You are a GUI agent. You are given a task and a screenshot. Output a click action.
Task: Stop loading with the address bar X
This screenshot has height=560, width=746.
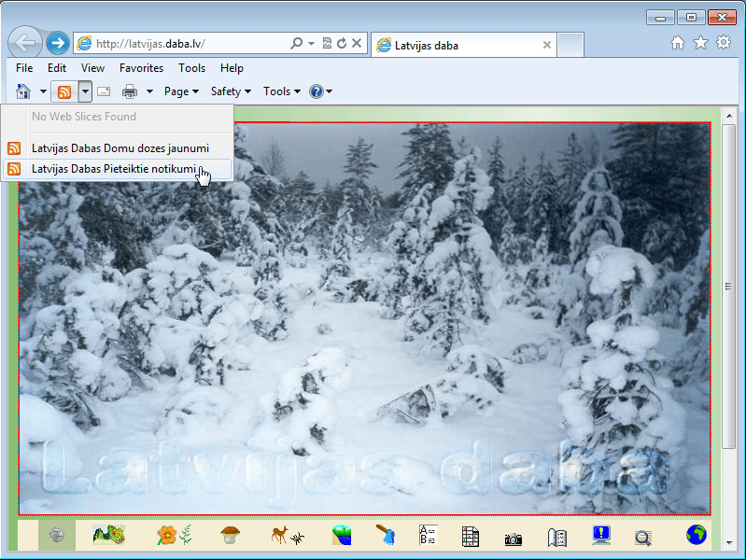tap(357, 43)
